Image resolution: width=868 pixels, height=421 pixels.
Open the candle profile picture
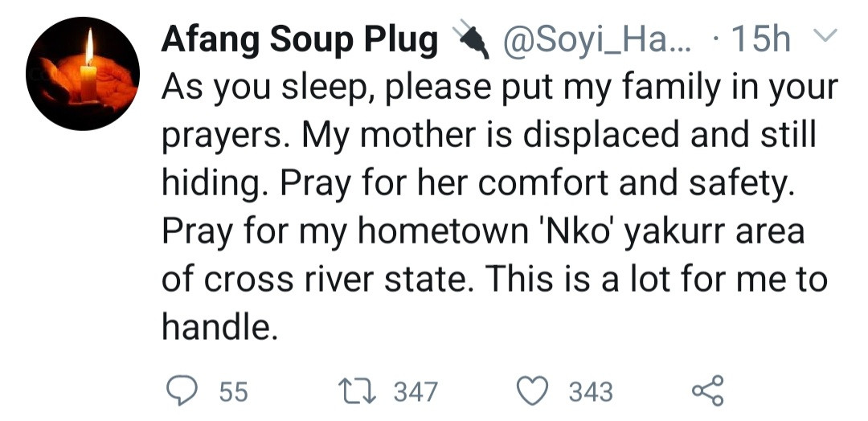click(83, 74)
